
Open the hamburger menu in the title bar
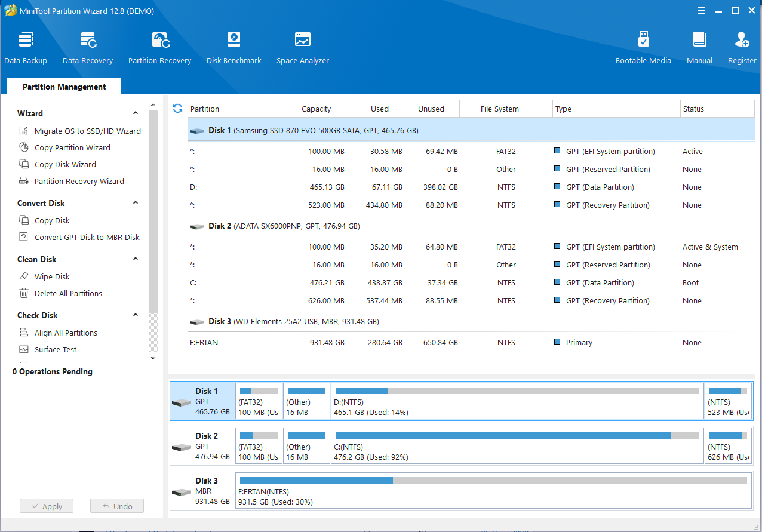(701, 10)
